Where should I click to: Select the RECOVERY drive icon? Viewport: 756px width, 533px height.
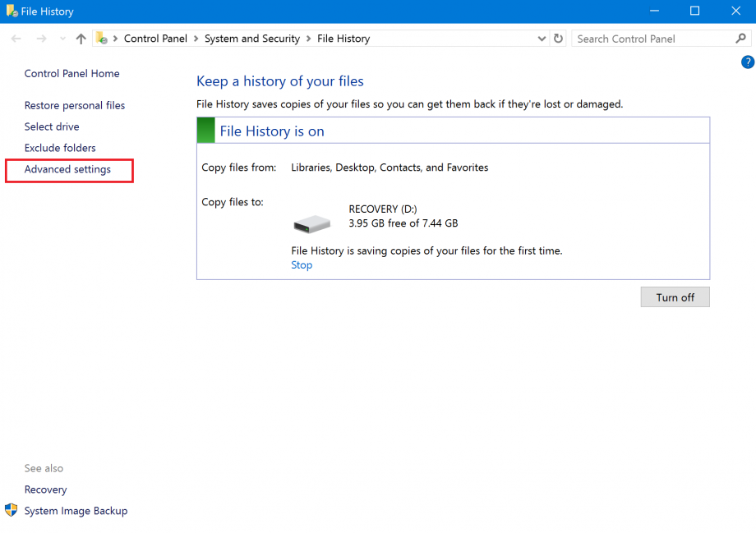[x=311, y=223]
